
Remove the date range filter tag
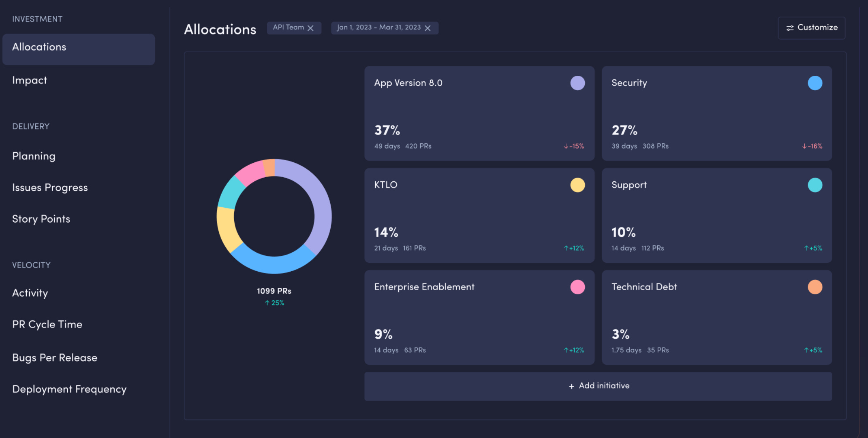(x=428, y=28)
